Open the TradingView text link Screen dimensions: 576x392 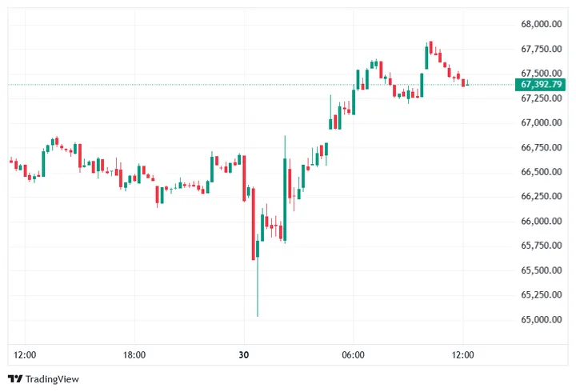(52, 378)
